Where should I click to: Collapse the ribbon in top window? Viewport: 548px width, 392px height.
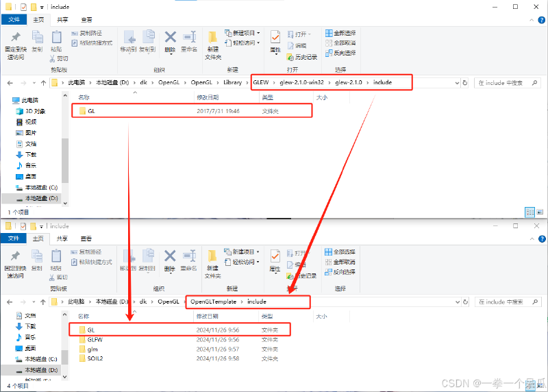(532, 21)
